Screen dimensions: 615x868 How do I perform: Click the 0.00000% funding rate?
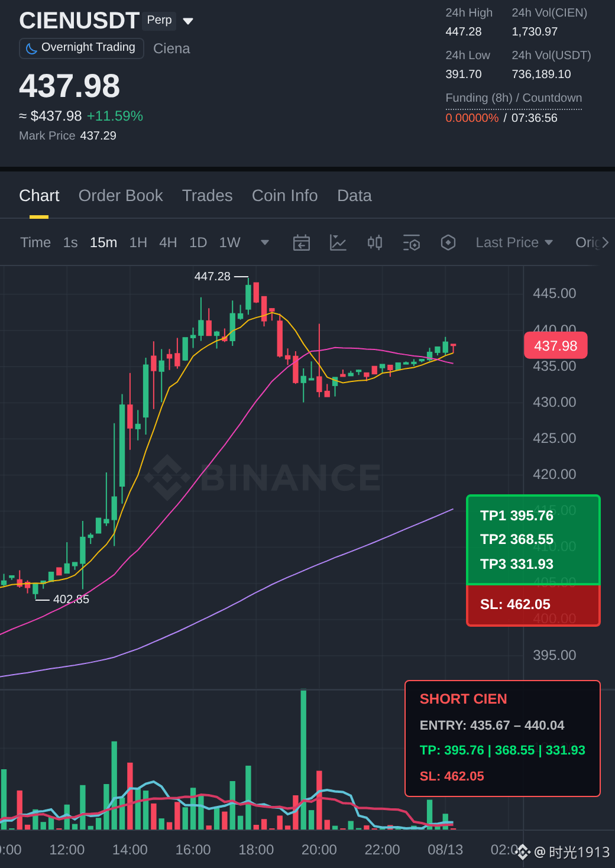click(x=472, y=118)
